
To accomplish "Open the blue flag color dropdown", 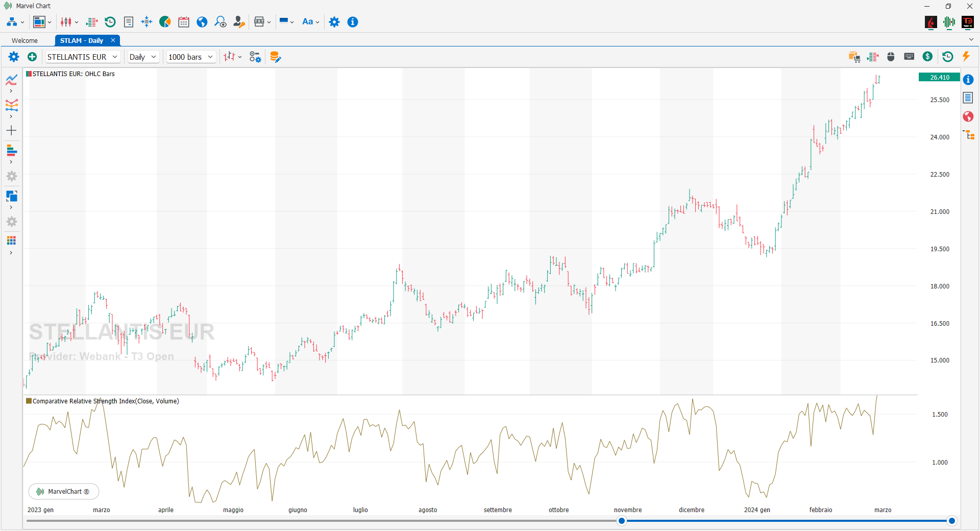I will coord(286,22).
